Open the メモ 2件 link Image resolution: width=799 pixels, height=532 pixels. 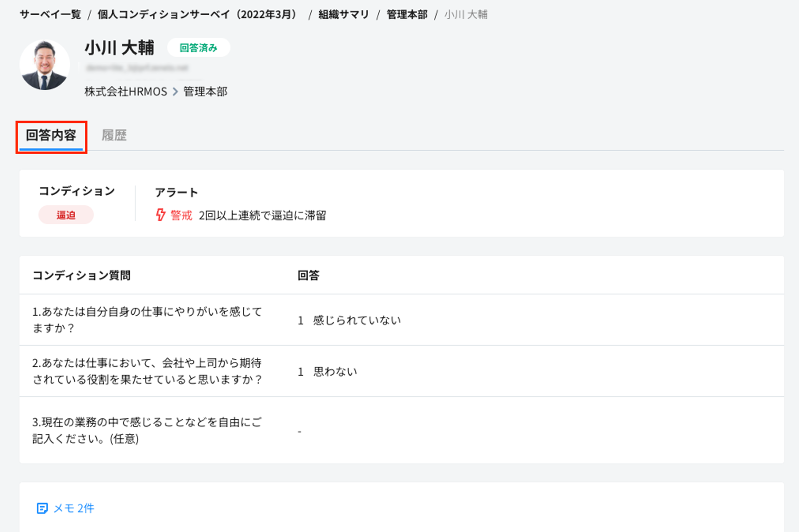(x=73, y=508)
